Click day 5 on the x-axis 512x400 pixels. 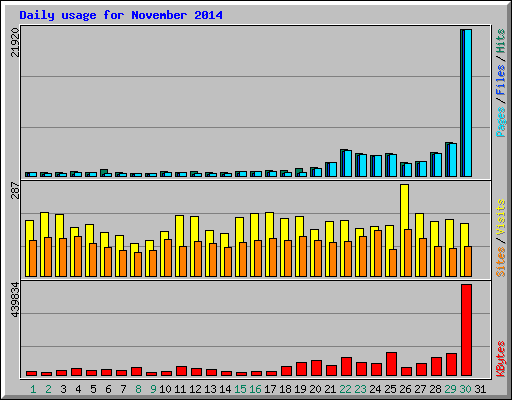click(93, 389)
